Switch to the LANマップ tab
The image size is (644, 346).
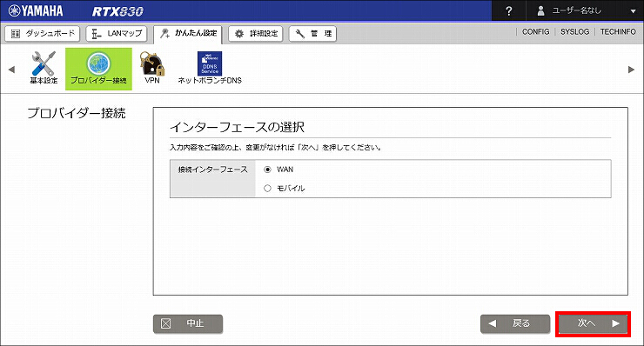(117, 34)
